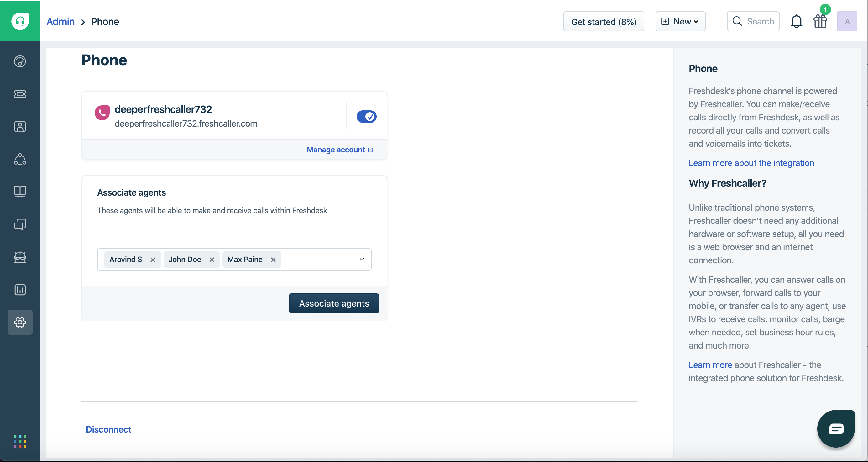
Task: Click the Disconnect link
Action: [108, 429]
